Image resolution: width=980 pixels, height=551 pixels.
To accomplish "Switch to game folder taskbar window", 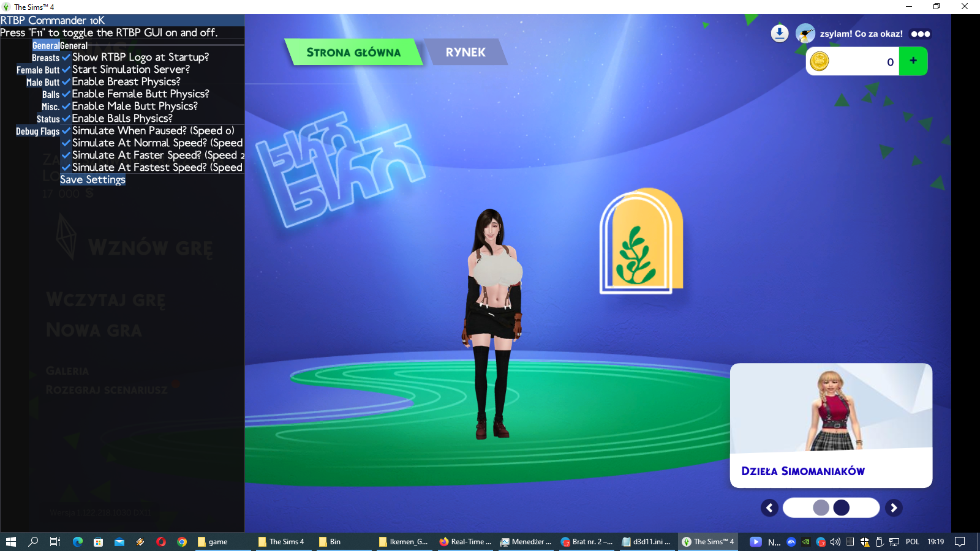I will pos(224,542).
